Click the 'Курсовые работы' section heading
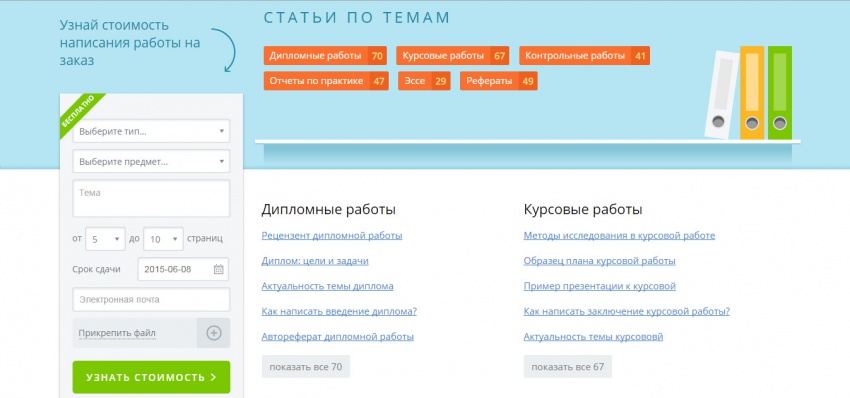The width and height of the screenshot is (850, 398). click(583, 209)
